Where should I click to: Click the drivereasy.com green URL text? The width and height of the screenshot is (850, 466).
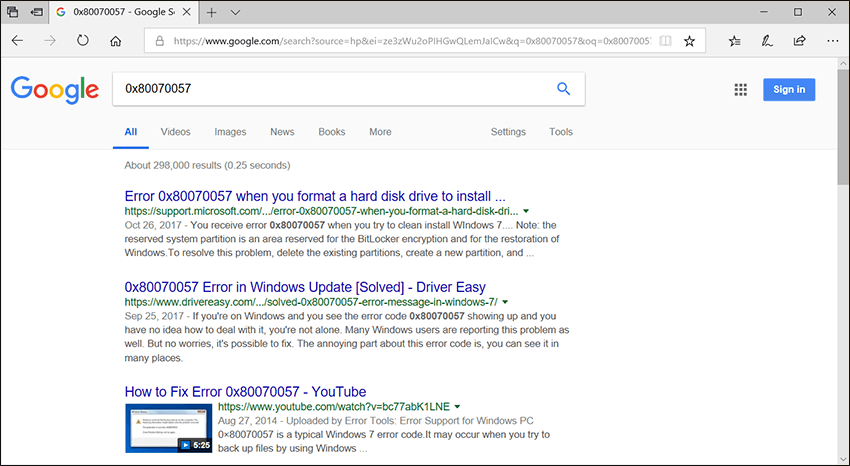click(x=311, y=302)
